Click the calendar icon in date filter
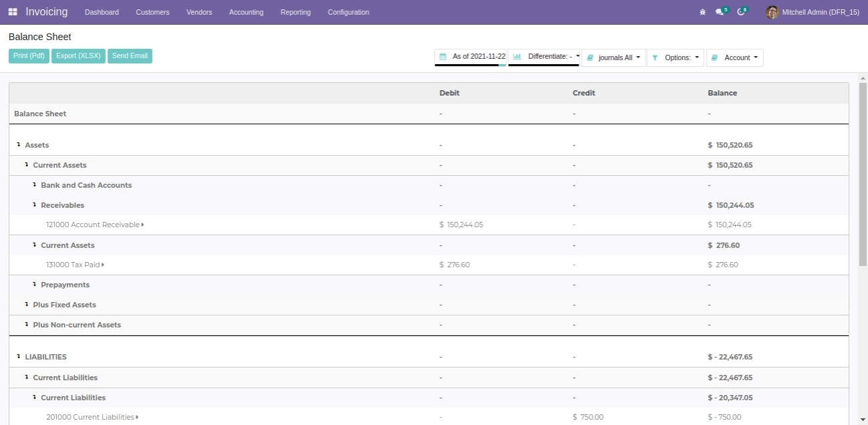 443,57
